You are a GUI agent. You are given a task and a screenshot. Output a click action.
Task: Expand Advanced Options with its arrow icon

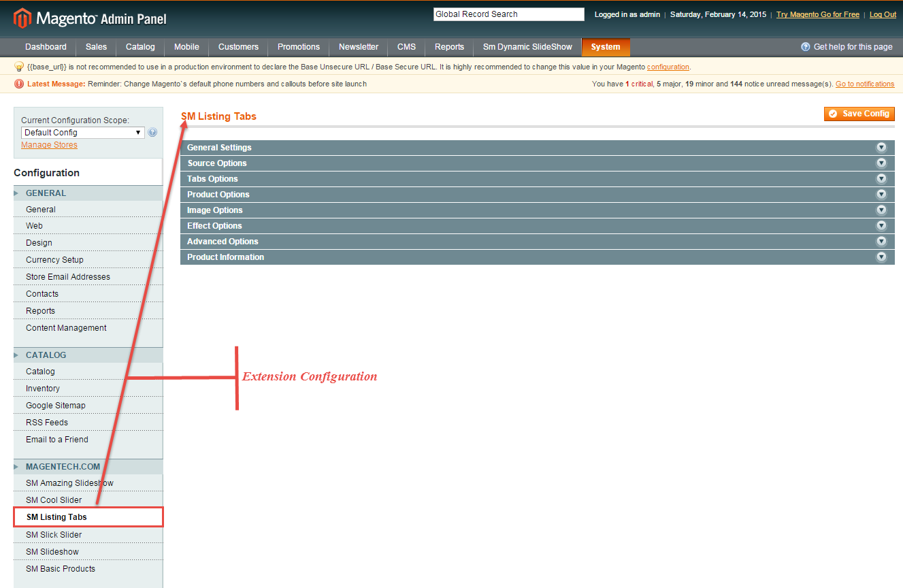coord(881,242)
